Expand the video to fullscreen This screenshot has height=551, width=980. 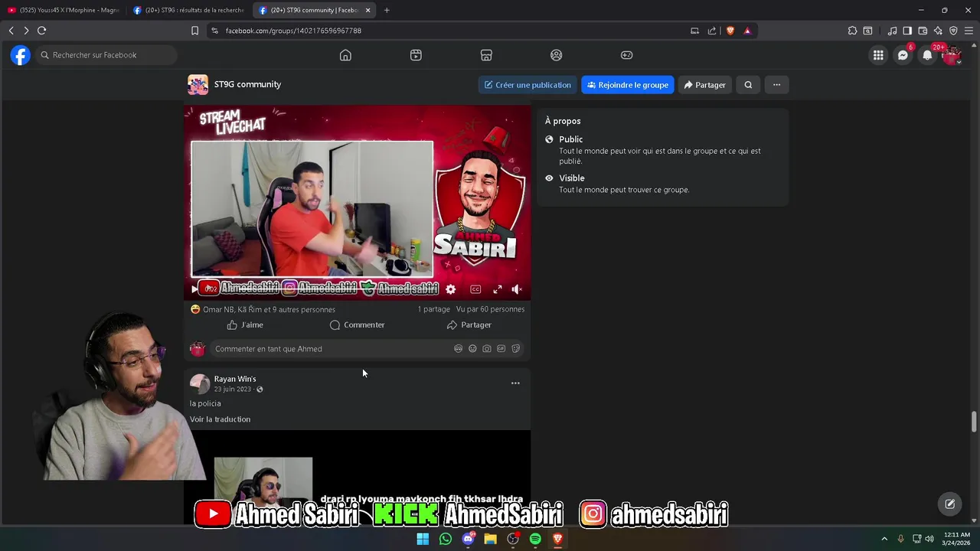point(498,289)
